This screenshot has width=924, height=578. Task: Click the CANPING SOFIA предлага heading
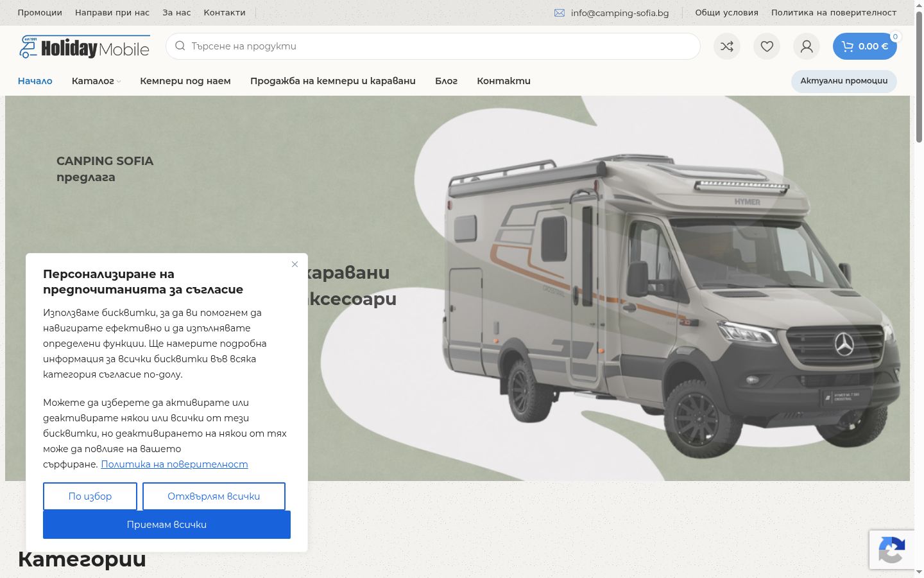click(105, 169)
